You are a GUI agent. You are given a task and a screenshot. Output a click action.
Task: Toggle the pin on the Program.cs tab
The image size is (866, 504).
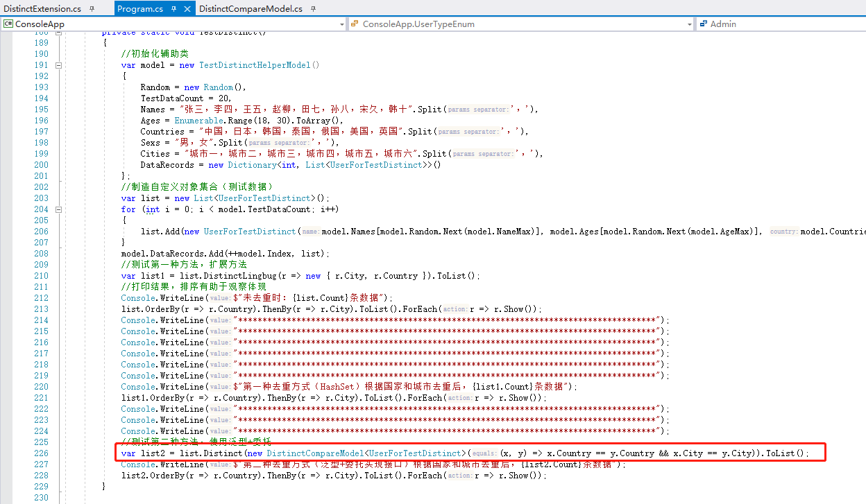(x=174, y=9)
